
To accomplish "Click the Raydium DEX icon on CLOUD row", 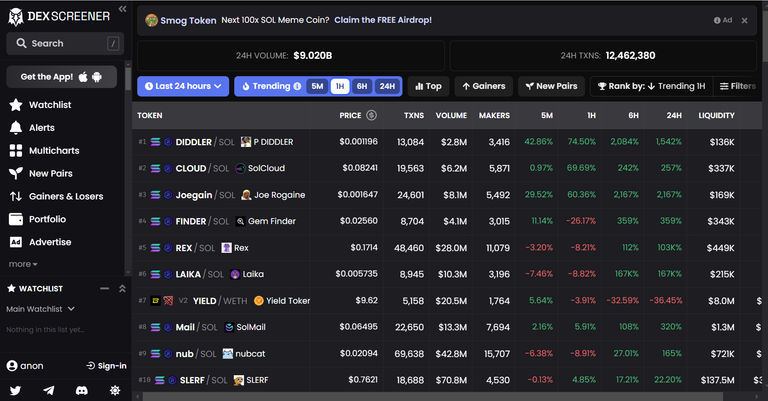I will pos(168,168).
